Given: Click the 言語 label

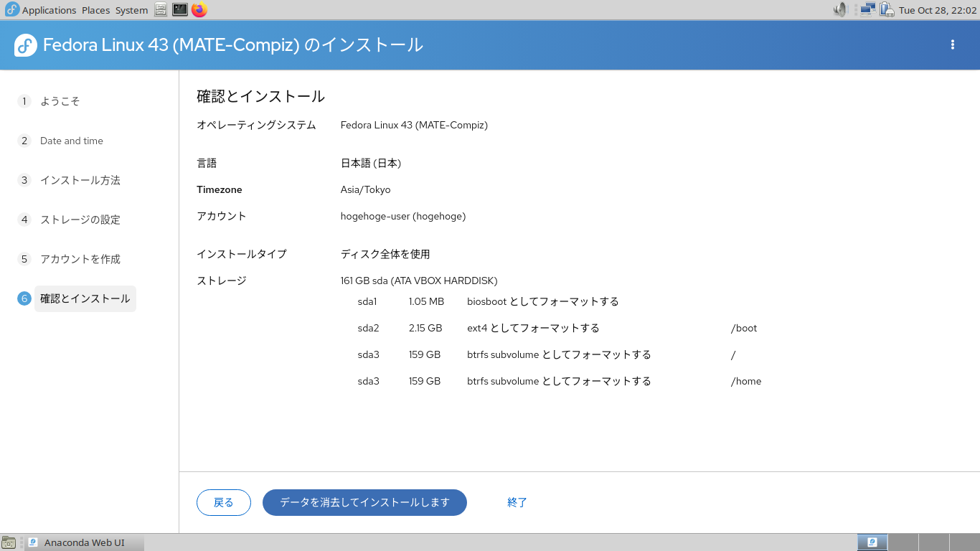Looking at the screenshot, I should [207, 163].
